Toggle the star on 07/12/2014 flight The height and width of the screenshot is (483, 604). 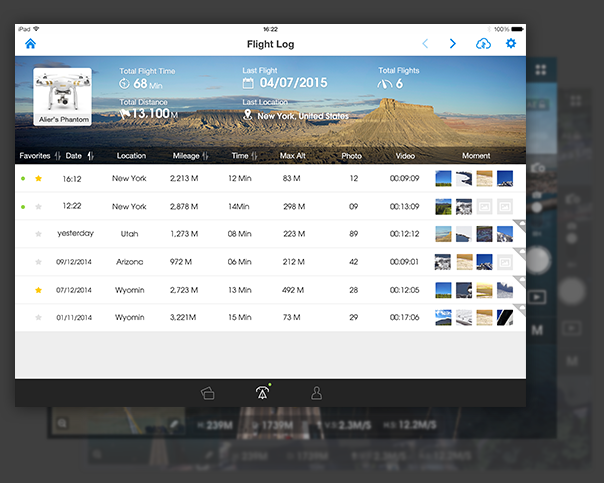pos(39,290)
